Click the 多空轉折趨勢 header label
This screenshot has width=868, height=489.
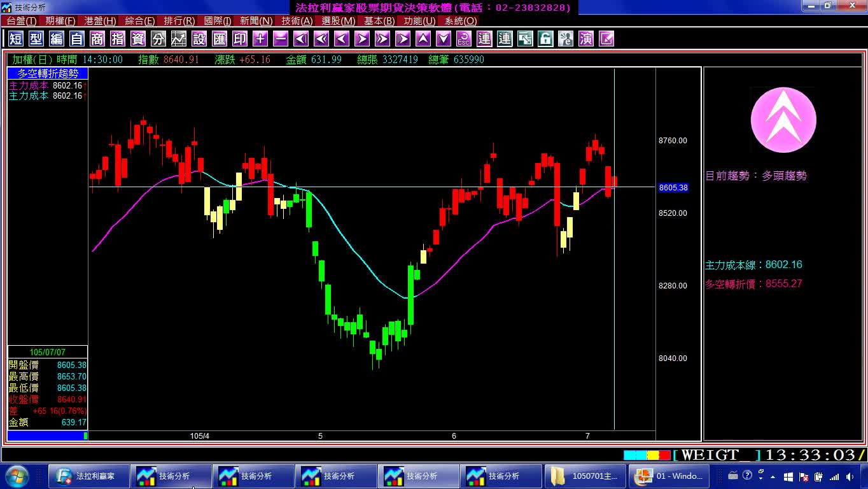(x=48, y=74)
